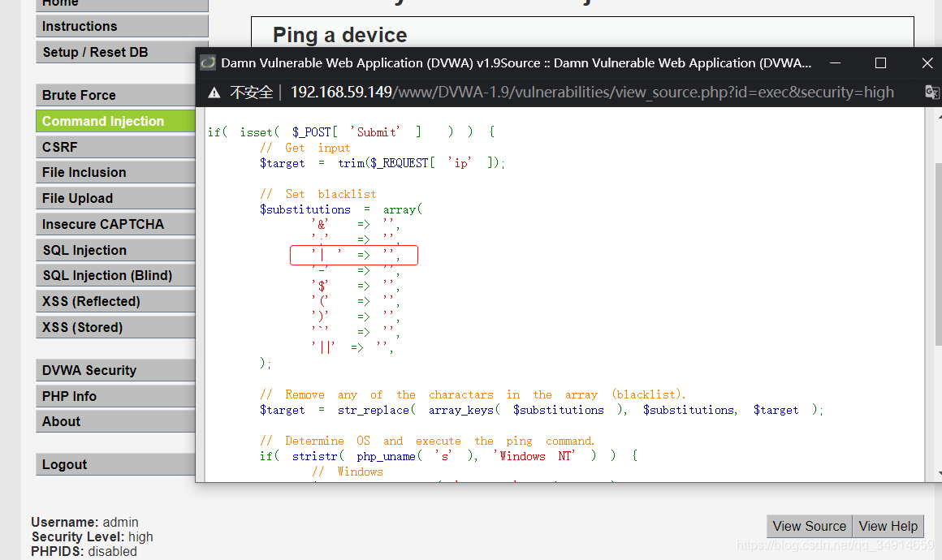Click the View Source button

[810, 527]
